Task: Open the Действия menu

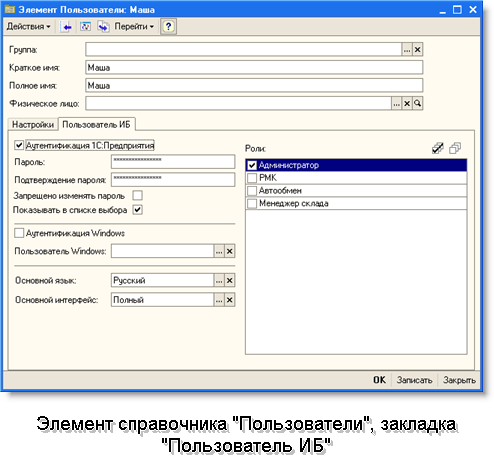Action: [29, 26]
